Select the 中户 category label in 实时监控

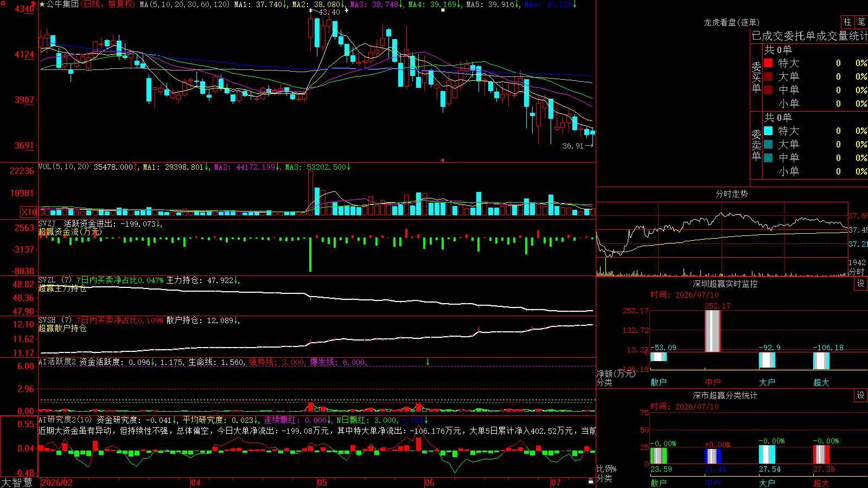click(713, 382)
